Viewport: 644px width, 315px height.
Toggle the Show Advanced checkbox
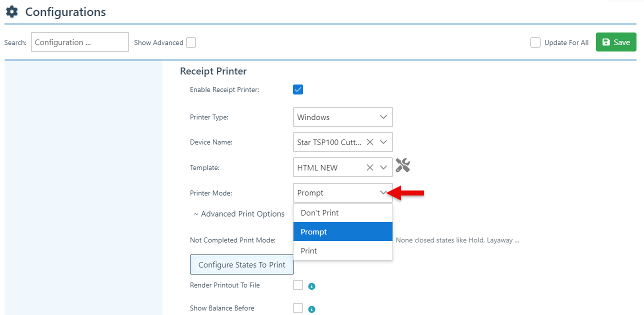191,42
